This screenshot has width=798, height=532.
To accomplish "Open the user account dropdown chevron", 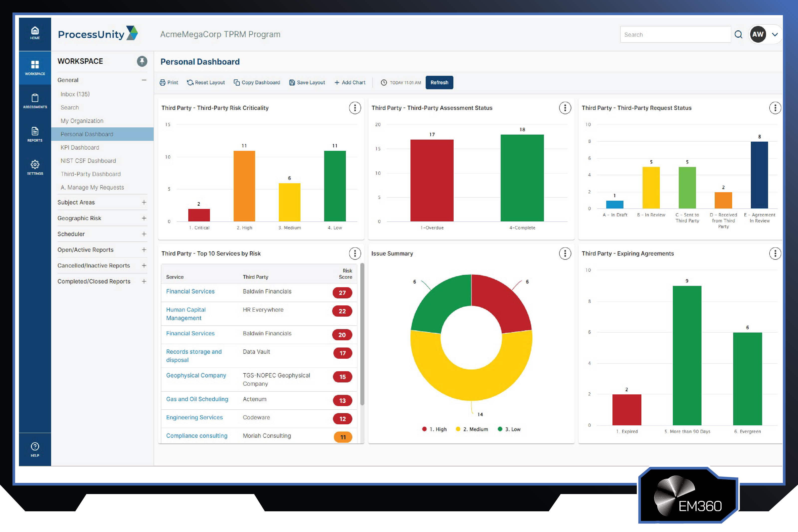I will coord(775,35).
